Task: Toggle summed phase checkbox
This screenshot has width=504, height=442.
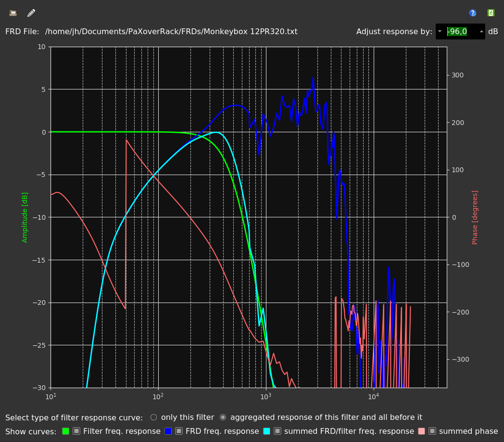Action: tap(432, 431)
